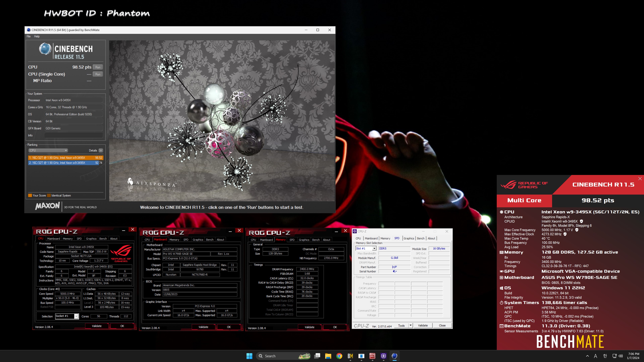Open Task View from the taskbar

click(317, 356)
